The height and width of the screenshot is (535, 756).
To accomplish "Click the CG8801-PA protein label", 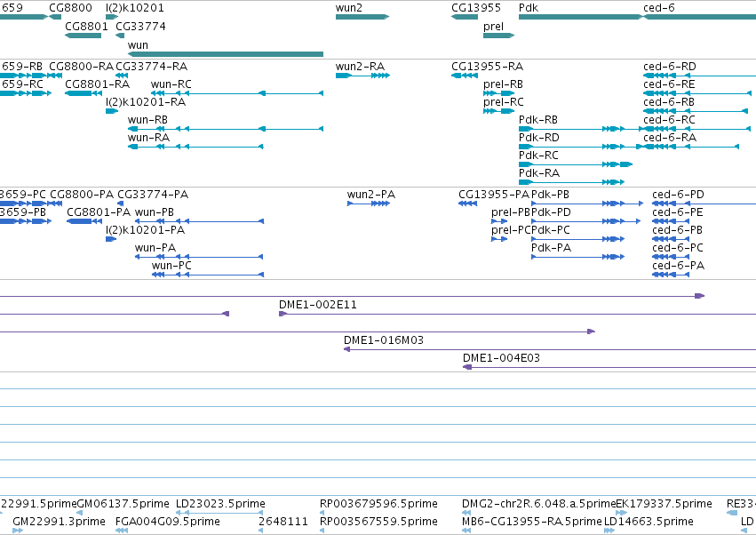I will click(x=99, y=212).
